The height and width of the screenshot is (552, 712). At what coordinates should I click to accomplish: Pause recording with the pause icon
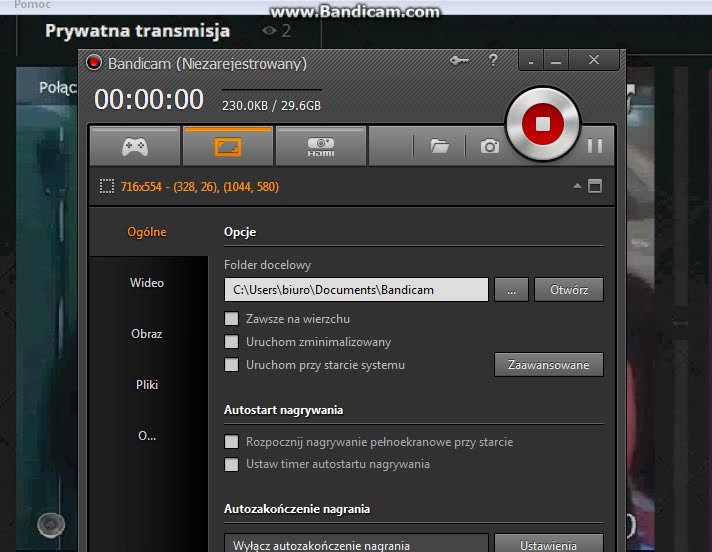(595, 146)
